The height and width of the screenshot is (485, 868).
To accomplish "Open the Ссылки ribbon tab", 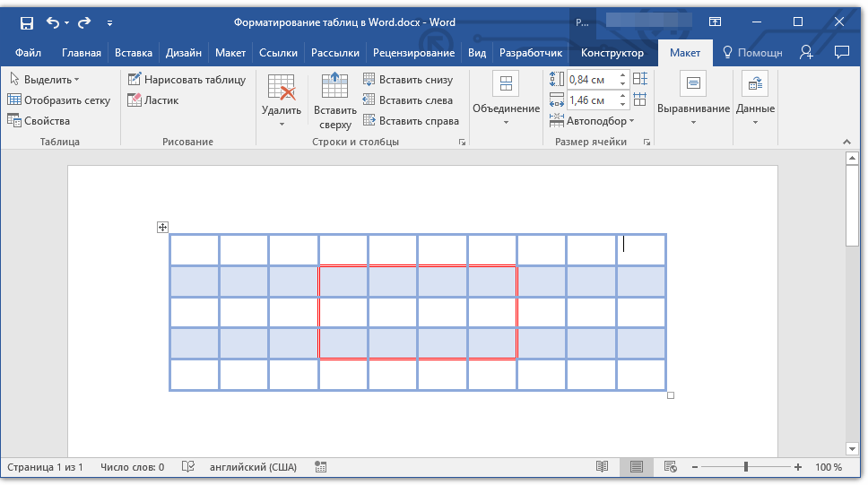I will click(279, 53).
